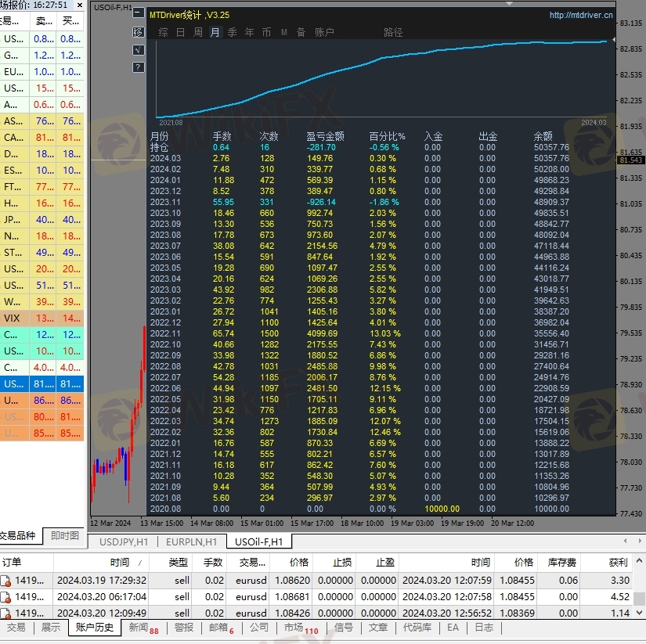Select the VIX row in market watch
Image resolution: width=646 pixels, height=644 pixels.
42,318
